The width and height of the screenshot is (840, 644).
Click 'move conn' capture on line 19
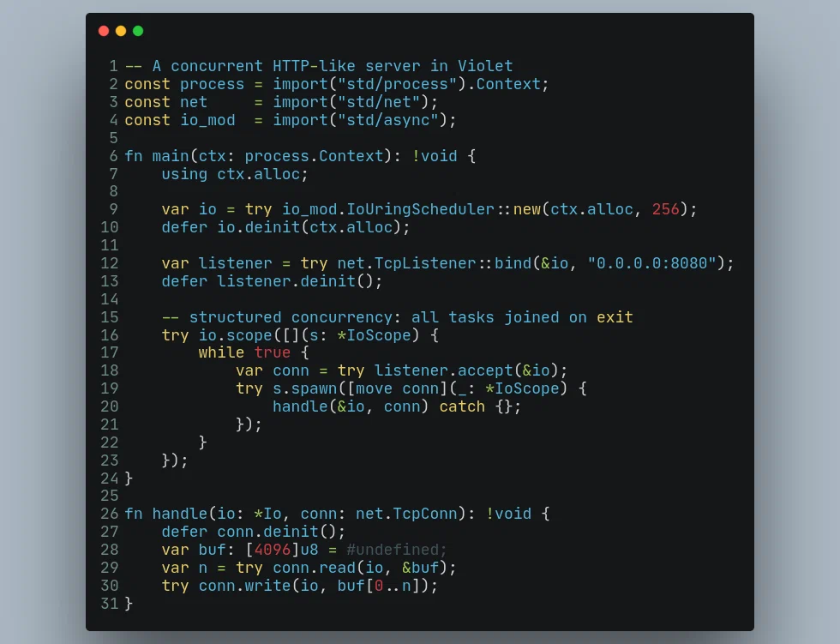[x=398, y=388]
